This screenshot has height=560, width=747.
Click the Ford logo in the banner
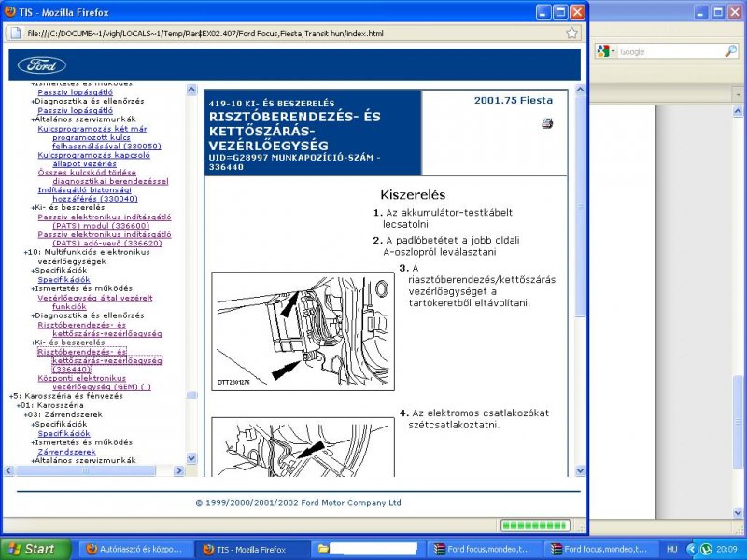(42, 65)
